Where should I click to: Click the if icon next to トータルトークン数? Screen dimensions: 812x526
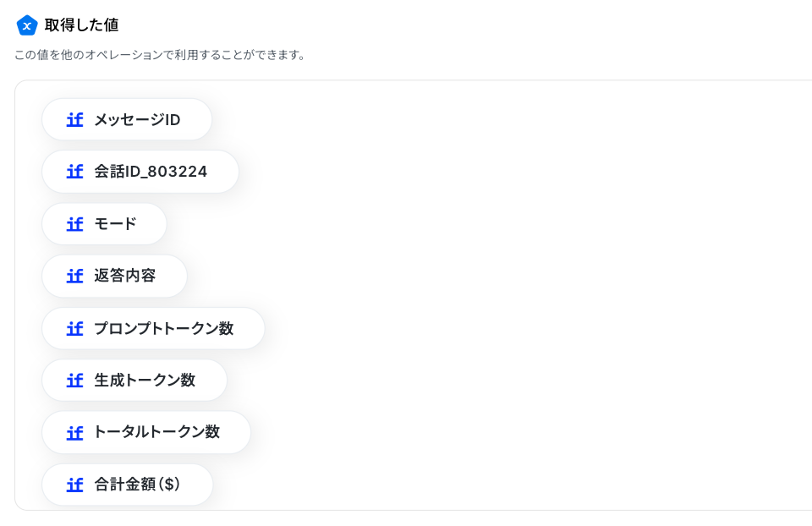coord(74,433)
